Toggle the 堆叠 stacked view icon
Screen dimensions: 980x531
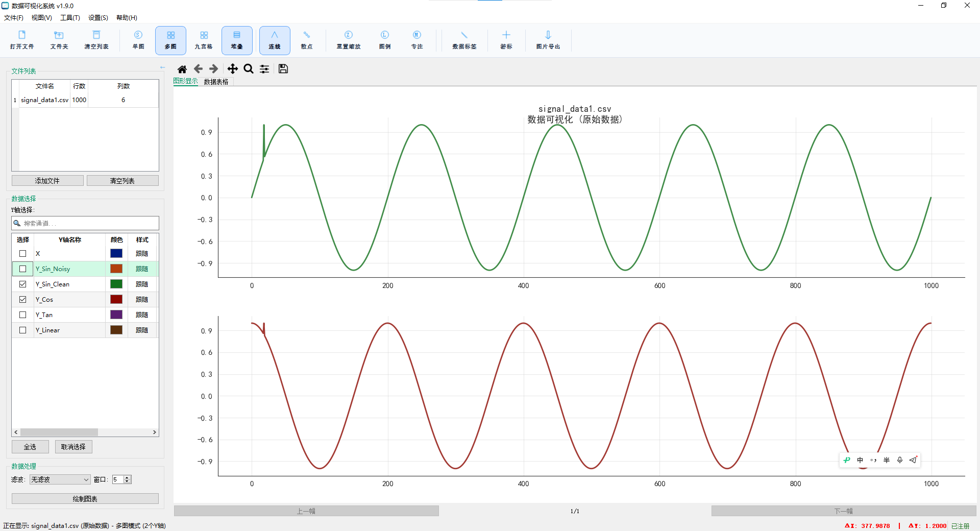[237, 40]
